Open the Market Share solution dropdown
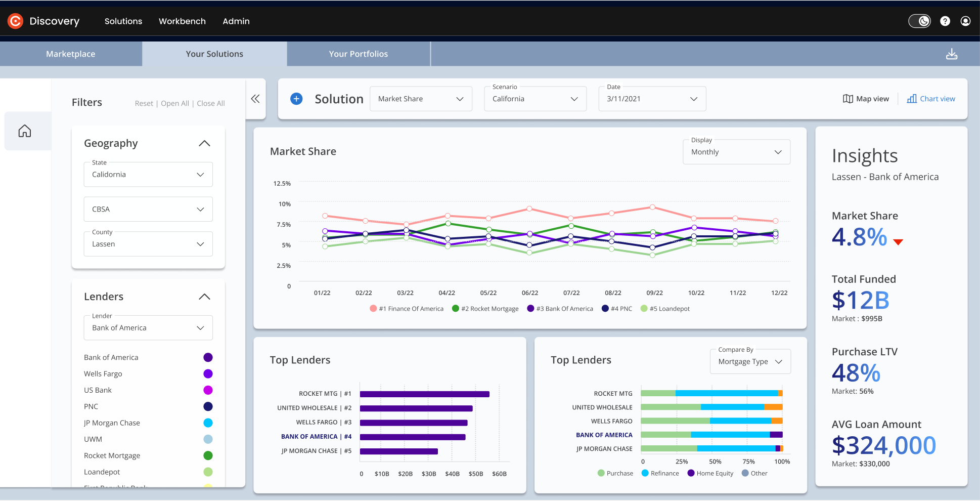 (x=421, y=99)
